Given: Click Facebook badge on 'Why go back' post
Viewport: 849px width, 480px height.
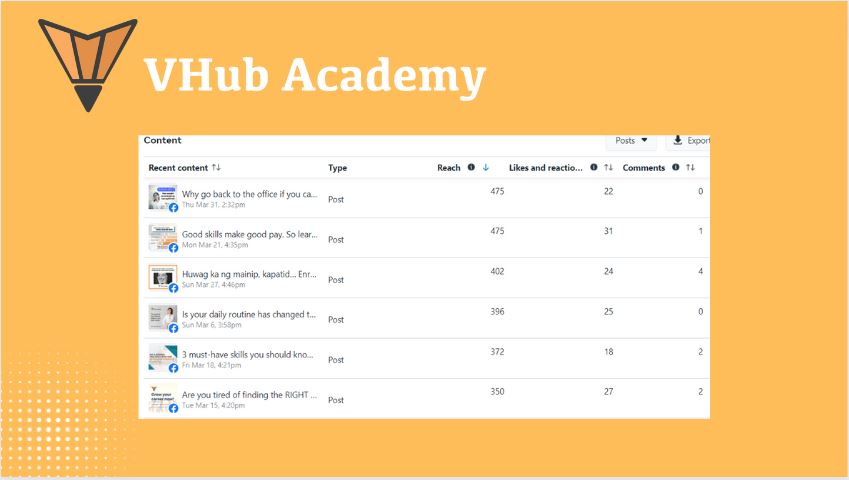Looking at the screenshot, I should coord(173,208).
